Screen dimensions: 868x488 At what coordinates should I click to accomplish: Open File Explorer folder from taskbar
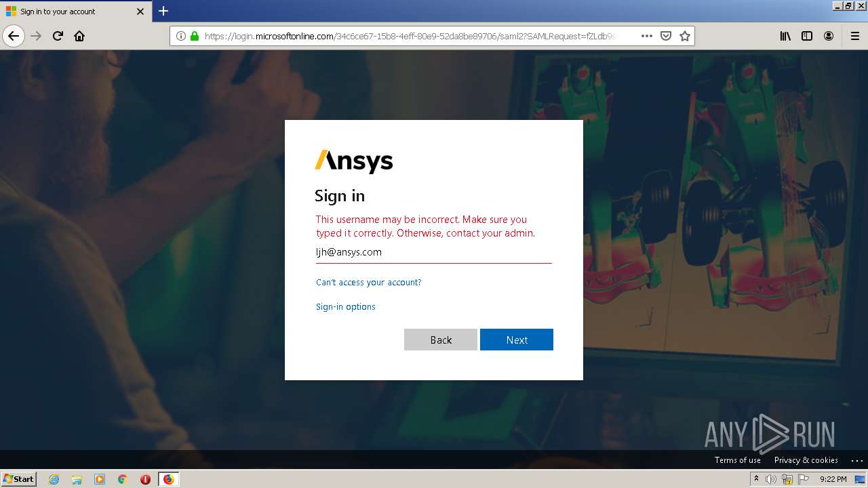77,479
